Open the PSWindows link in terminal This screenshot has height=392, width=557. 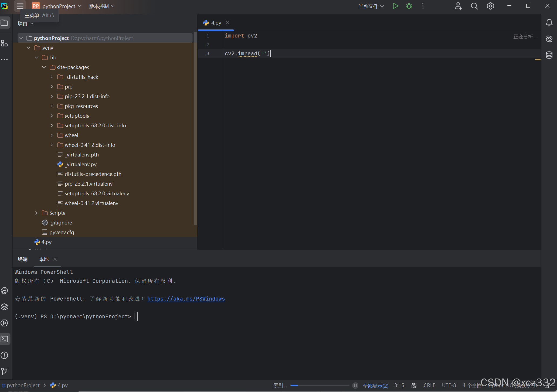tap(186, 299)
